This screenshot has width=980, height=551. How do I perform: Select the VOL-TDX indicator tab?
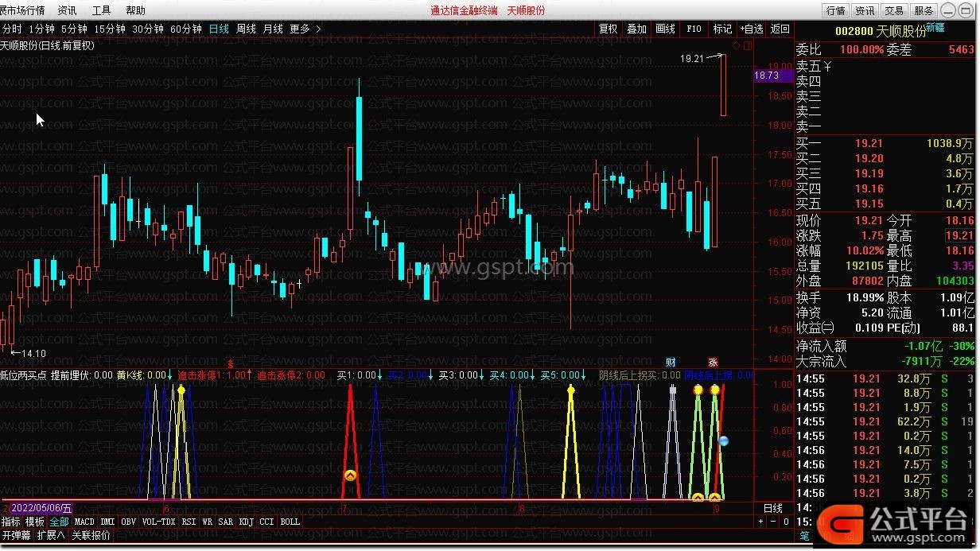coord(158,522)
